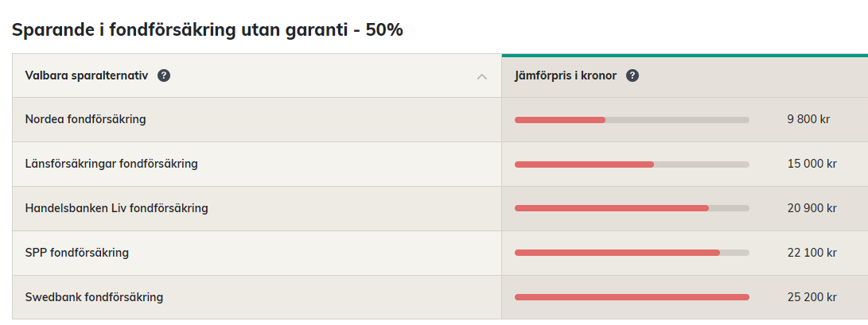
Task: Choose Handelsbanken Liv fondförsäkring
Action: (x=116, y=209)
